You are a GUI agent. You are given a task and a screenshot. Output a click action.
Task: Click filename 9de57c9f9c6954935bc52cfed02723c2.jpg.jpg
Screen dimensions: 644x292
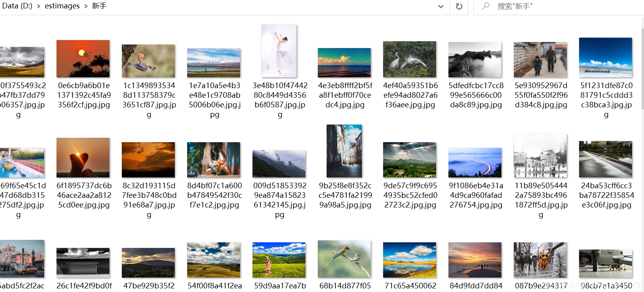pyautogui.click(x=410, y=195)
